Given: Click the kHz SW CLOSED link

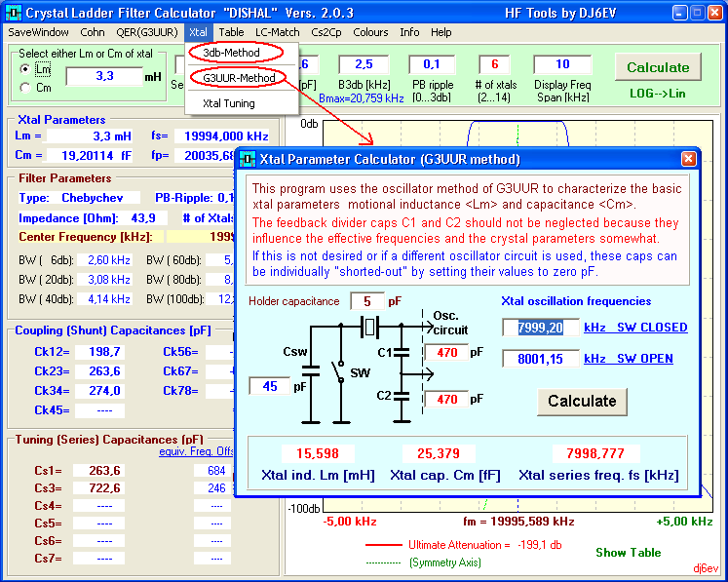Looking at the screenshot, I should click(635, 328).
